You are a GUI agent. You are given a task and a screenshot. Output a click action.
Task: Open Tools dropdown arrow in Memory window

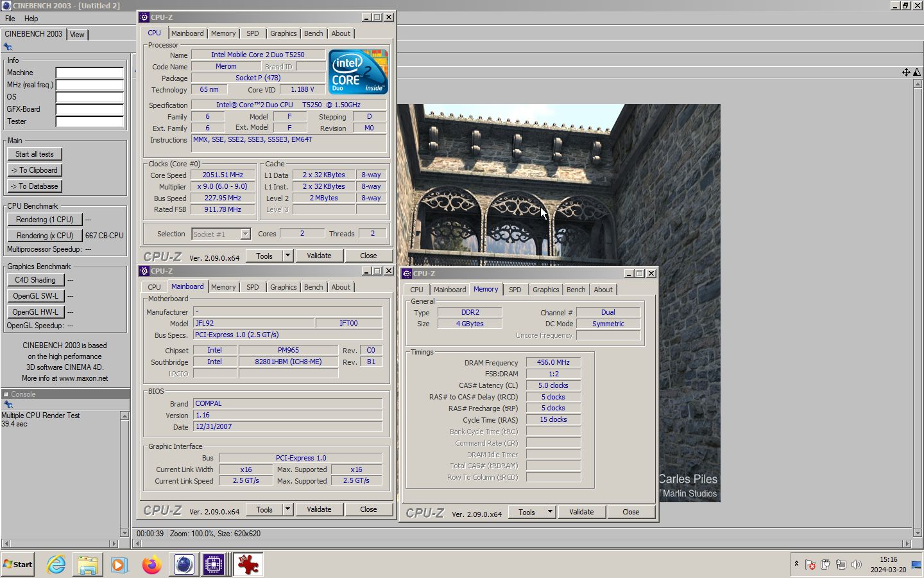550,512
